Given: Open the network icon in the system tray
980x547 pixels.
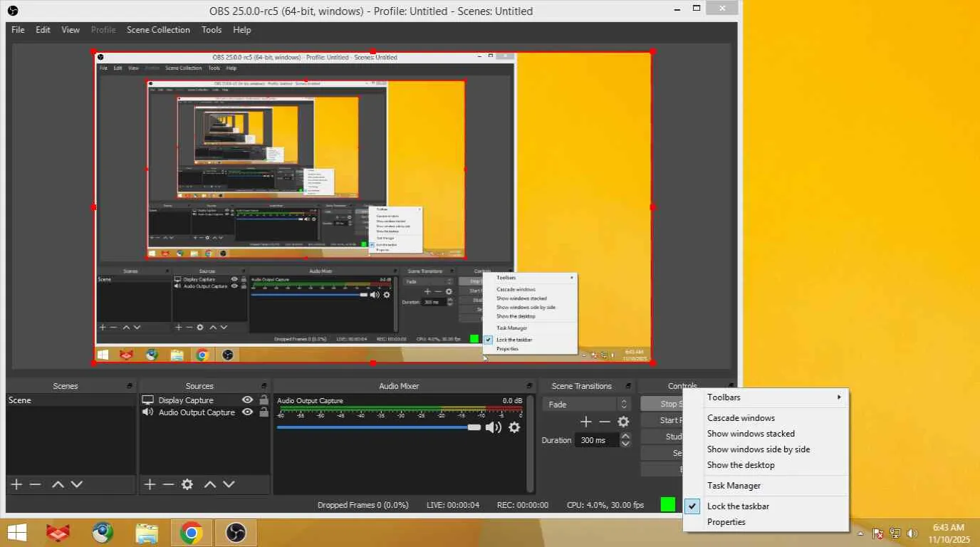Looking at the screenshot, I should click(x=895, y=533).
